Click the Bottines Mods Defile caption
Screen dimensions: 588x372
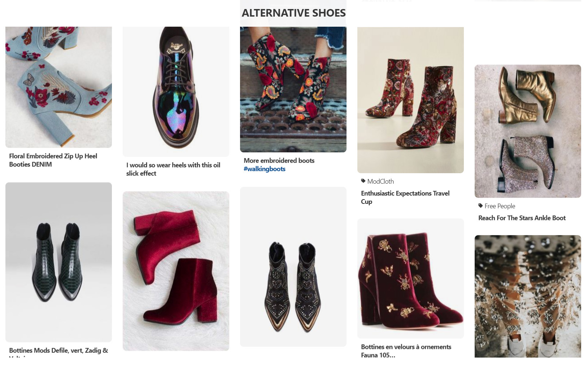pos(58,350)
